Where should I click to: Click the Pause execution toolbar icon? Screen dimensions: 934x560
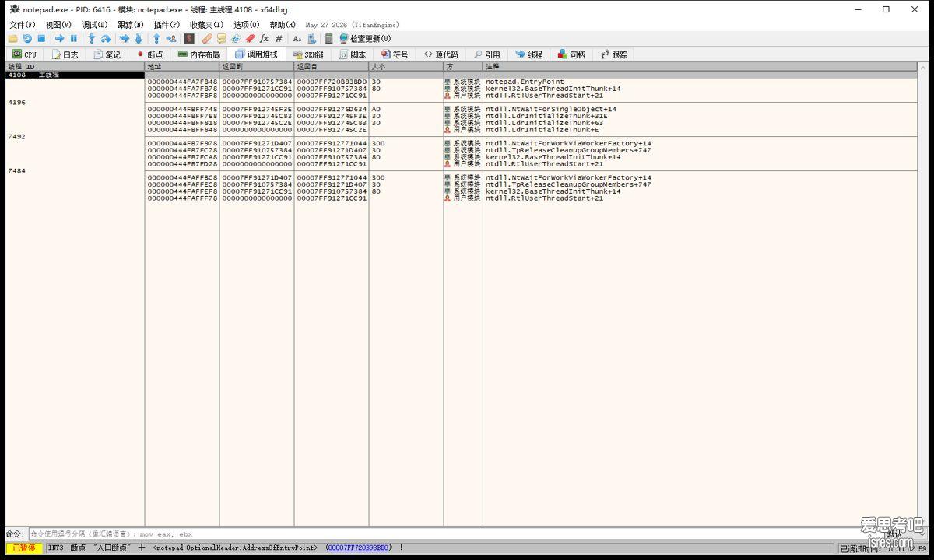click(x=74, y=38)
